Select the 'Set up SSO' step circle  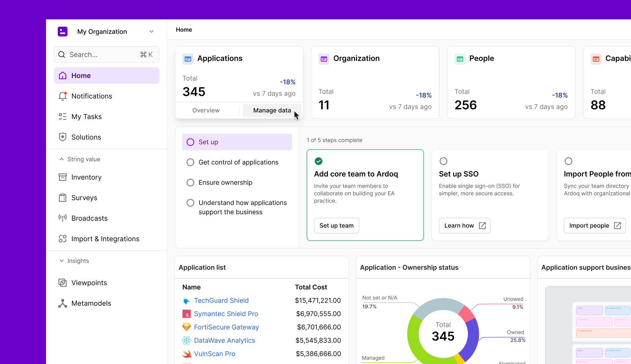click(x=443, y=161)
